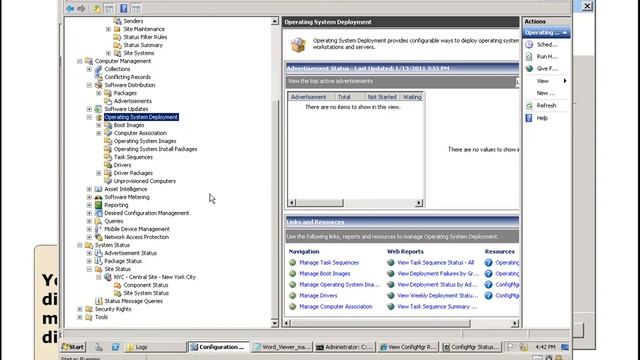Click the Manage Drivers green icon
Screen dimensions: 640x360
coord(293,296)
